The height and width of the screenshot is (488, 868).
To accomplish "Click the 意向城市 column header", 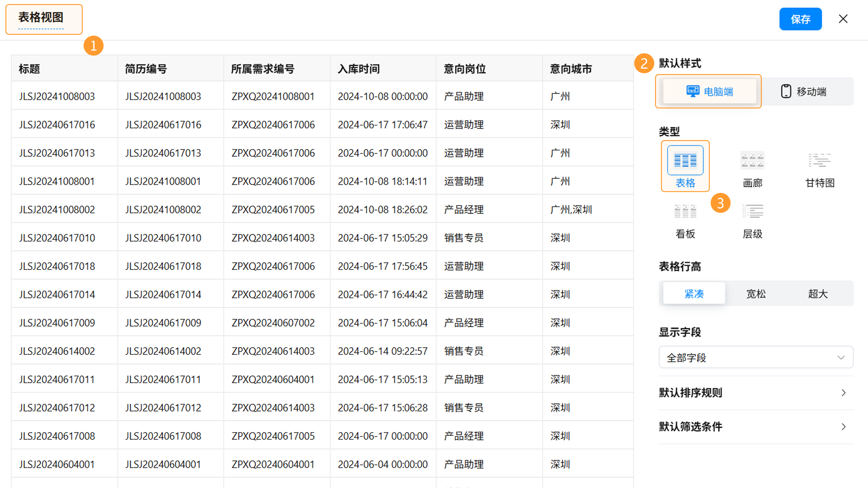I will point(571,69).
